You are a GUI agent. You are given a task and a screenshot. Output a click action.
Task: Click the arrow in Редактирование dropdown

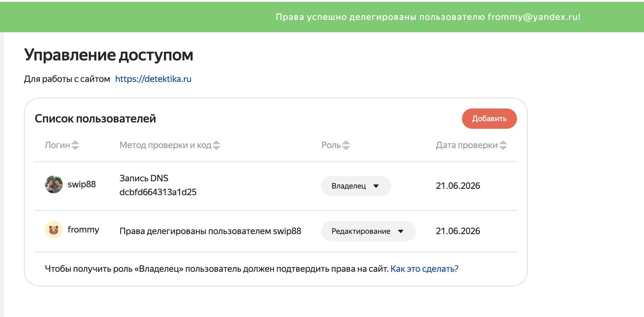(x=401, y=231)
